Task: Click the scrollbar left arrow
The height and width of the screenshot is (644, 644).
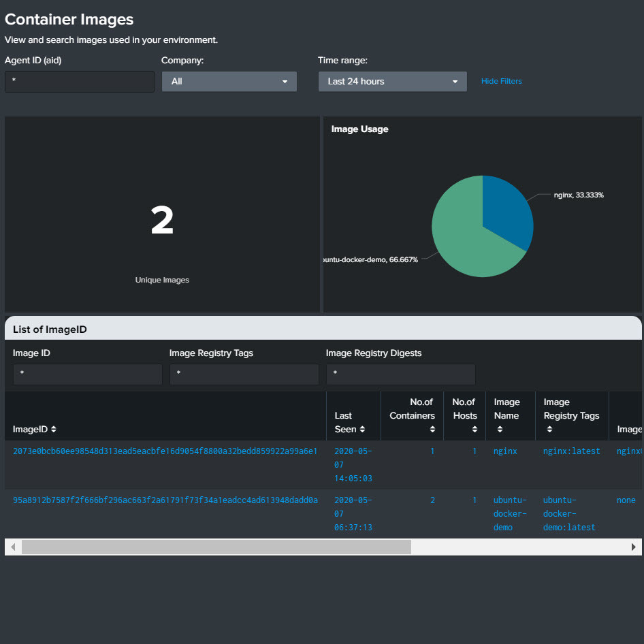Action: [13, 547]
